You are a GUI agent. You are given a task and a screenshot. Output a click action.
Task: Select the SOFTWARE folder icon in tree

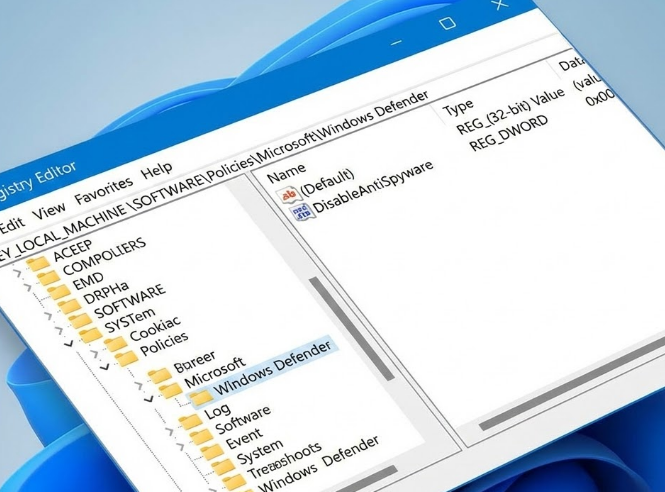(81, 321)
